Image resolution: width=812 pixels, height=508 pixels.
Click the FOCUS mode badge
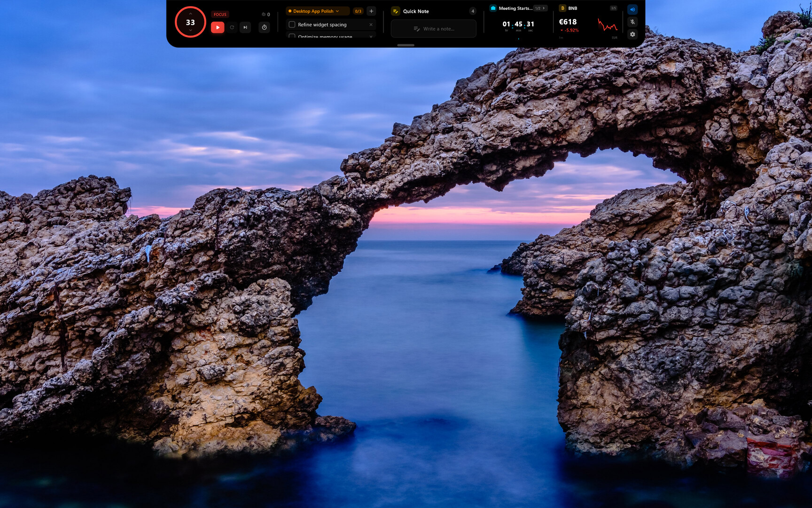coord(220,14)
